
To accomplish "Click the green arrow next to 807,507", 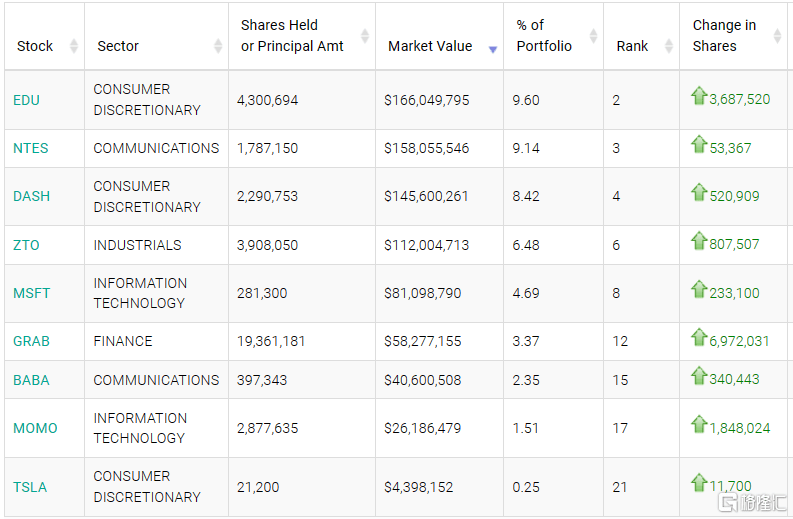I will click(699, 241).
